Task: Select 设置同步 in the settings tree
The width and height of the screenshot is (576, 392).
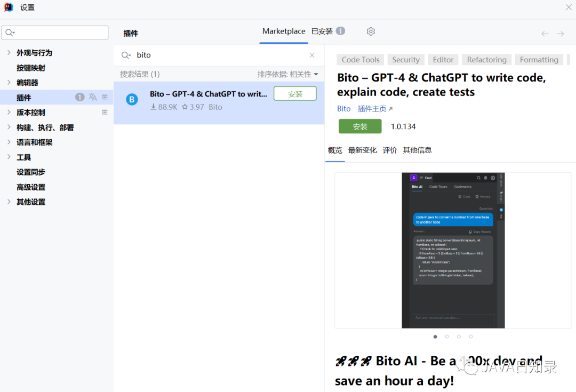Action: tap(31, 172)
